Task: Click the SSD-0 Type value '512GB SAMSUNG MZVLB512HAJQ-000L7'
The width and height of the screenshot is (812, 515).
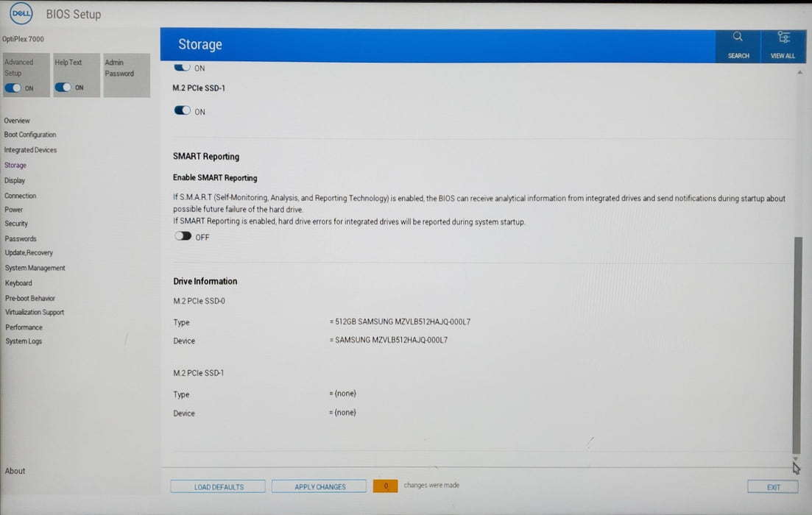Action: (x=403, y=322)
